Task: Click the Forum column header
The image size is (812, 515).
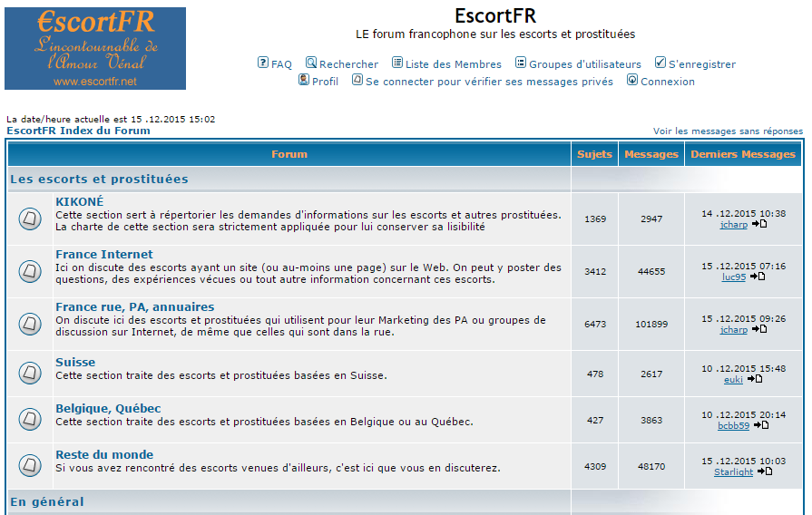Action: [x=289, y=154]
